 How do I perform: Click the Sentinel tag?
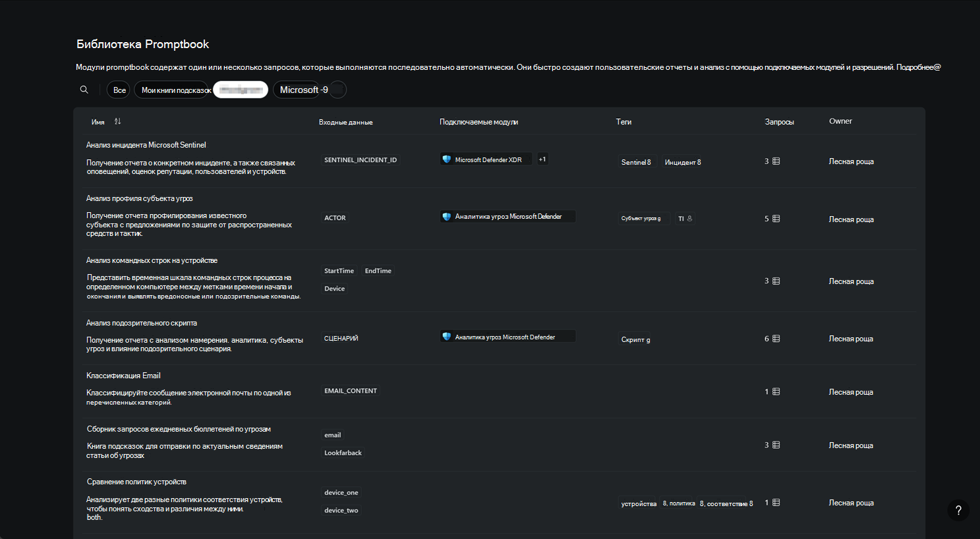(x=636, y=162)
